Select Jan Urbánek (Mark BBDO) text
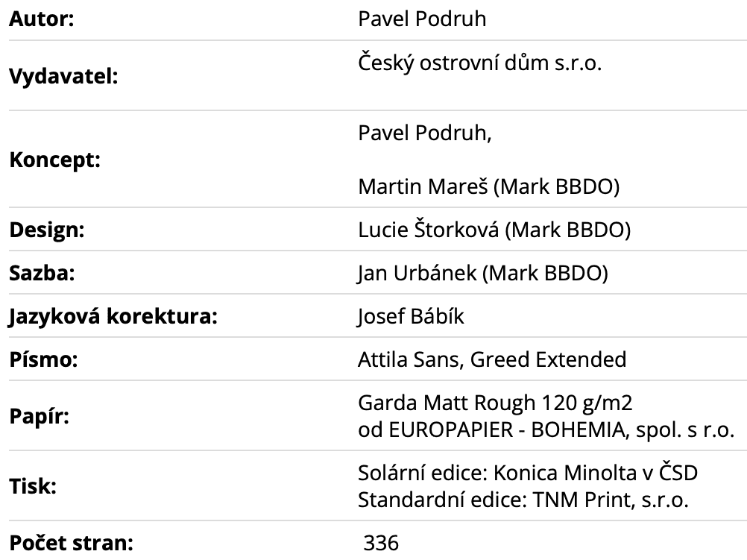Image resolution: width=747 pixels, height=560 pixels. [483, 274]
